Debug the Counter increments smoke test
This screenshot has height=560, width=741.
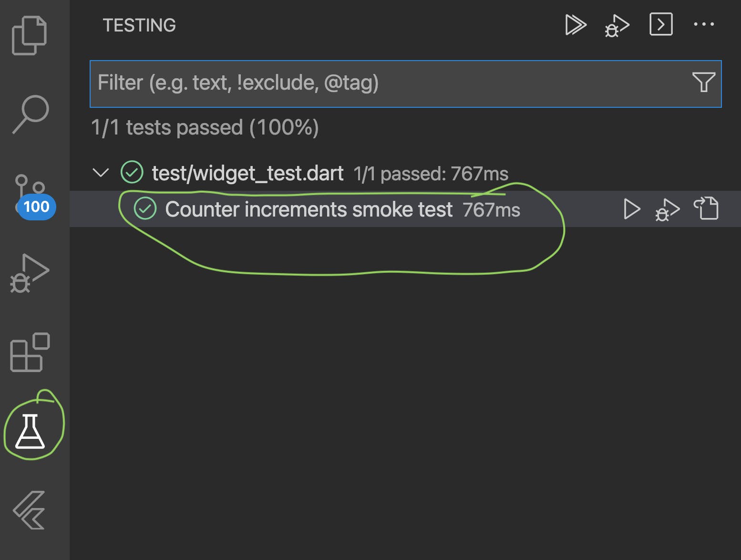(x=667, y=209)
